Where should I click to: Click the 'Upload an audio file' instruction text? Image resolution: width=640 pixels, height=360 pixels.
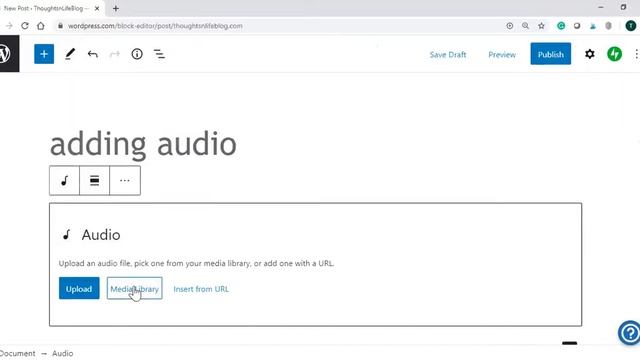click(x=196, y=263)
